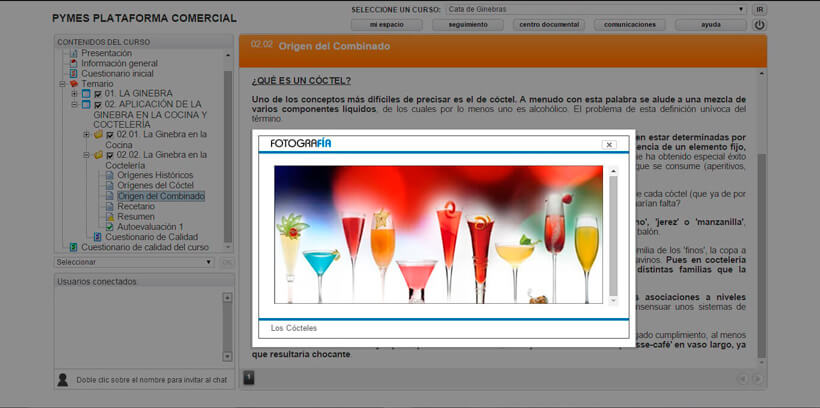This screenshot has width=820, height=408.
Task: Collapse the 02. APLICACIÓN DE LA GINEBRA node
Action: tap(74, 104)
